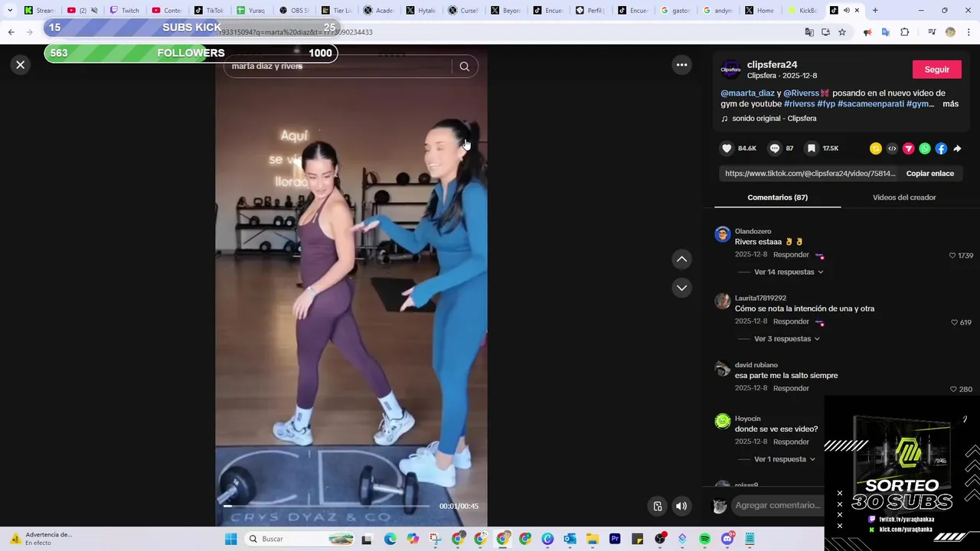Reply to Hoyocin's comment
980x551 pixels.
click(791, 442)
